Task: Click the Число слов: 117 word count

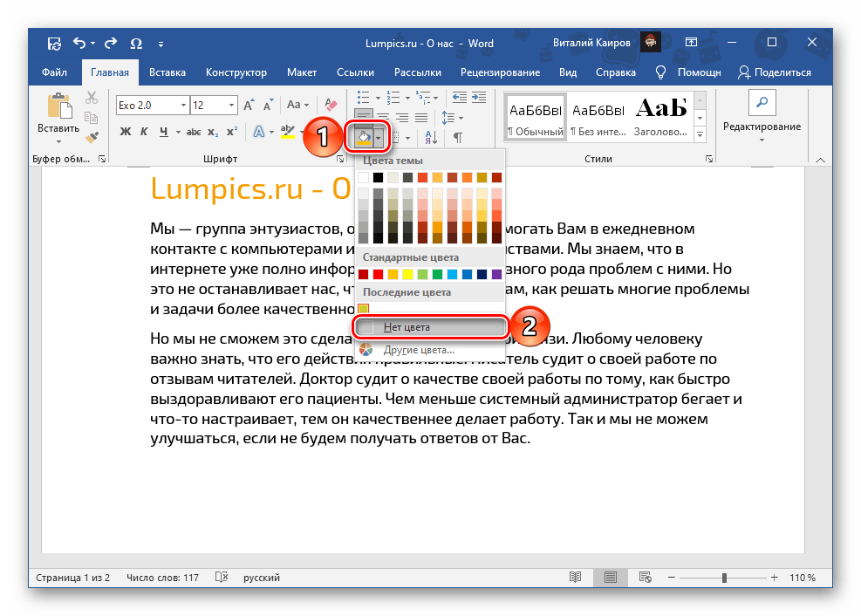Action: [x=162, y=578]
